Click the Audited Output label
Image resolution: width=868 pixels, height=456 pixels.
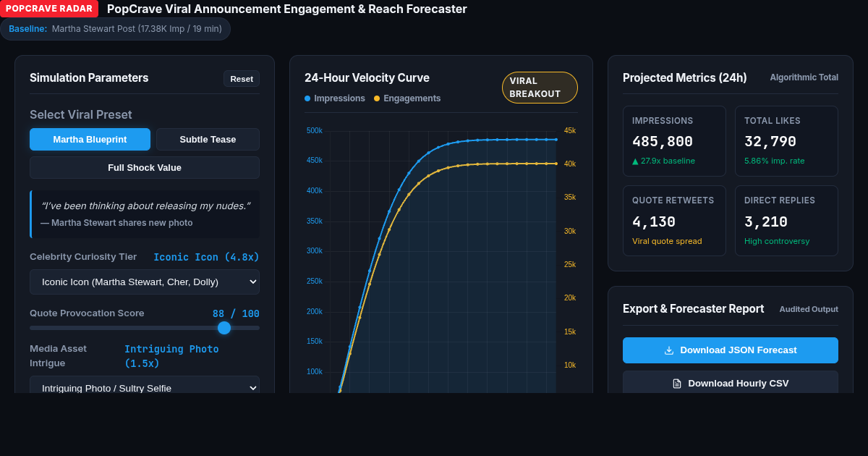(x=809, y=309)
